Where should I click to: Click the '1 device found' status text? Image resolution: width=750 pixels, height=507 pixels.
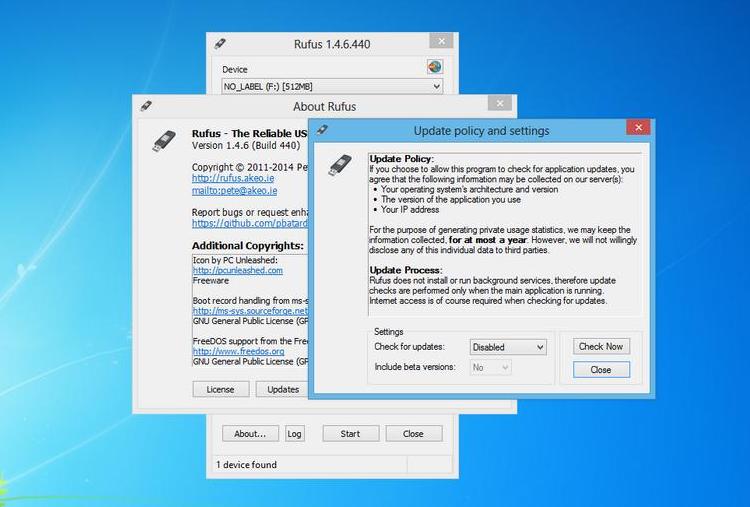click(246, 464)
